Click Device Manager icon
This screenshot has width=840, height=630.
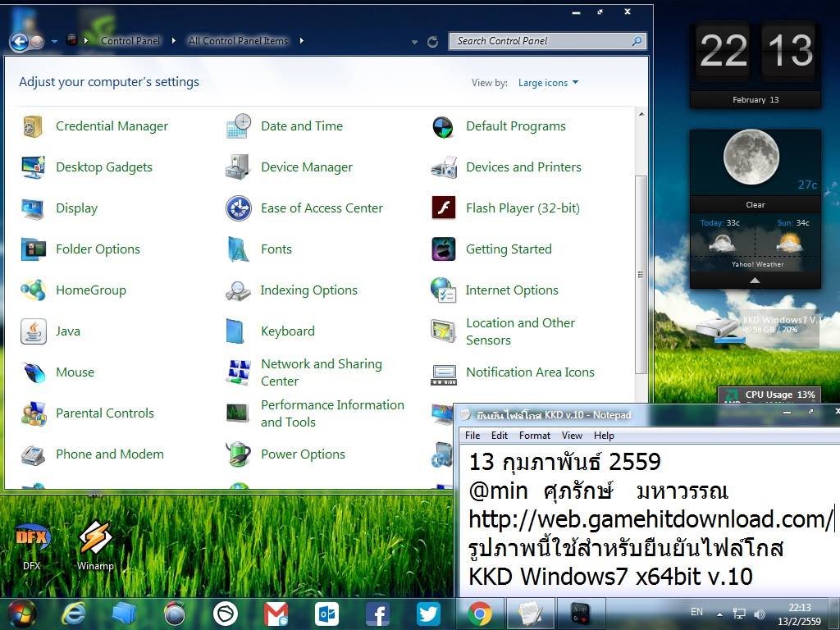click(x=239, y=167)
